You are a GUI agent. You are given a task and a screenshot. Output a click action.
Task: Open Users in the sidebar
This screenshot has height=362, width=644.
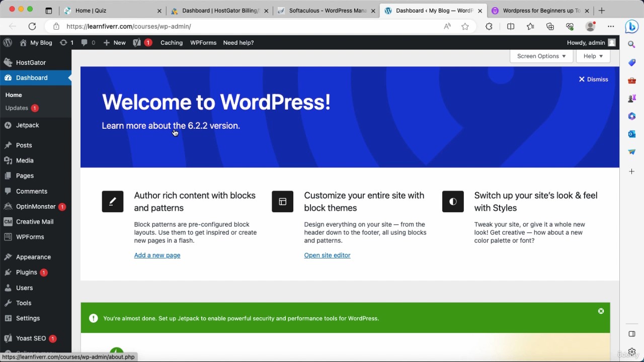coord(36,288)
